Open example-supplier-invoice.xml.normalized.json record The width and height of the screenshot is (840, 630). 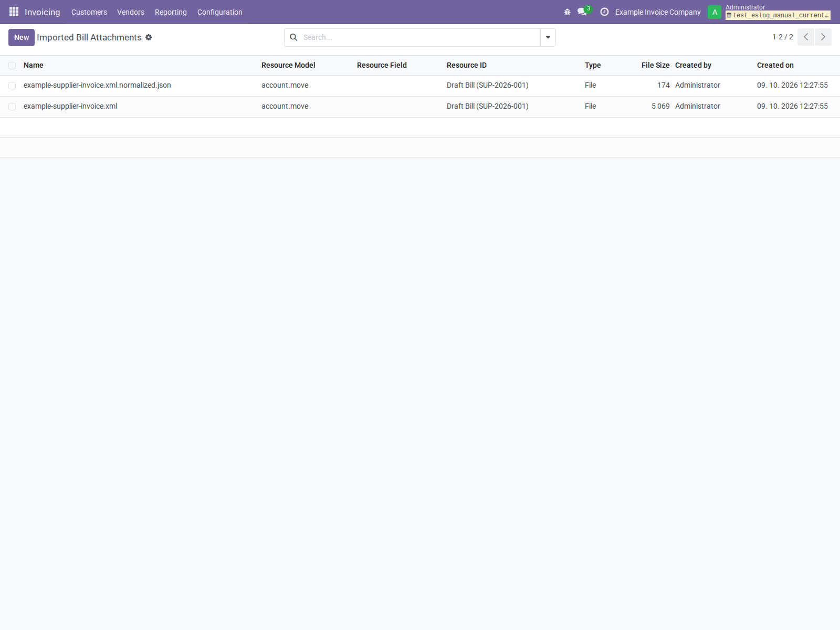click(x=97, y=85)
